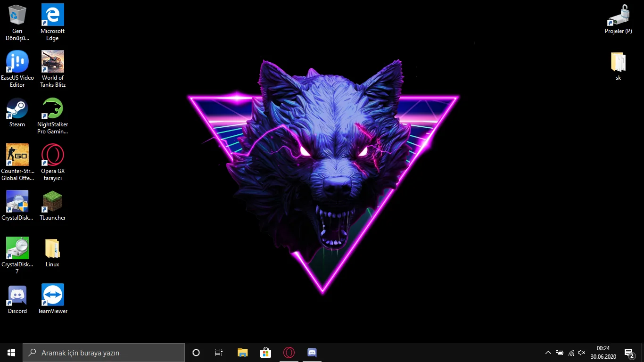Select the TLauncher Minecraft block icon

point(52,206)
